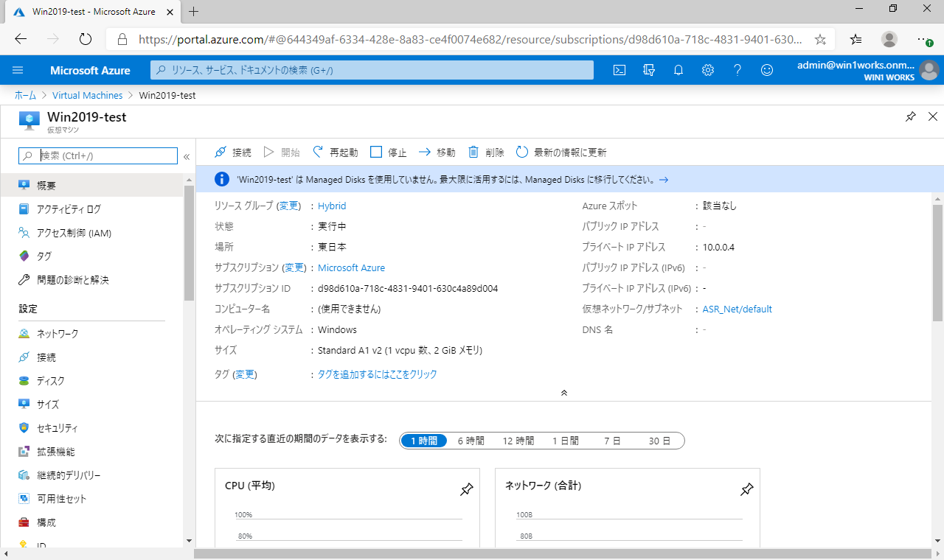This screenshot has height=560, width=944.
Task: Open the help question mark icon
Action: coord(737,70)
